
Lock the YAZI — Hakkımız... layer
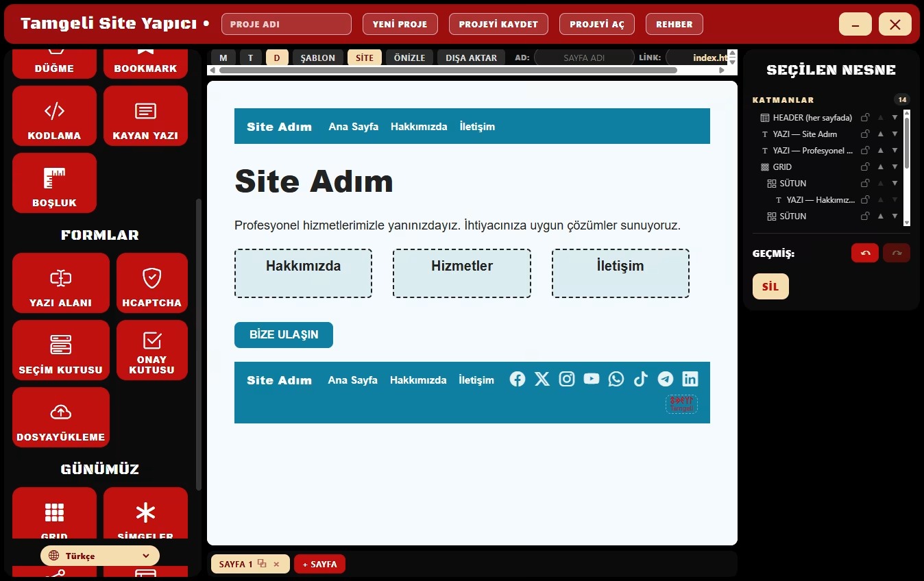pos(865,199)
